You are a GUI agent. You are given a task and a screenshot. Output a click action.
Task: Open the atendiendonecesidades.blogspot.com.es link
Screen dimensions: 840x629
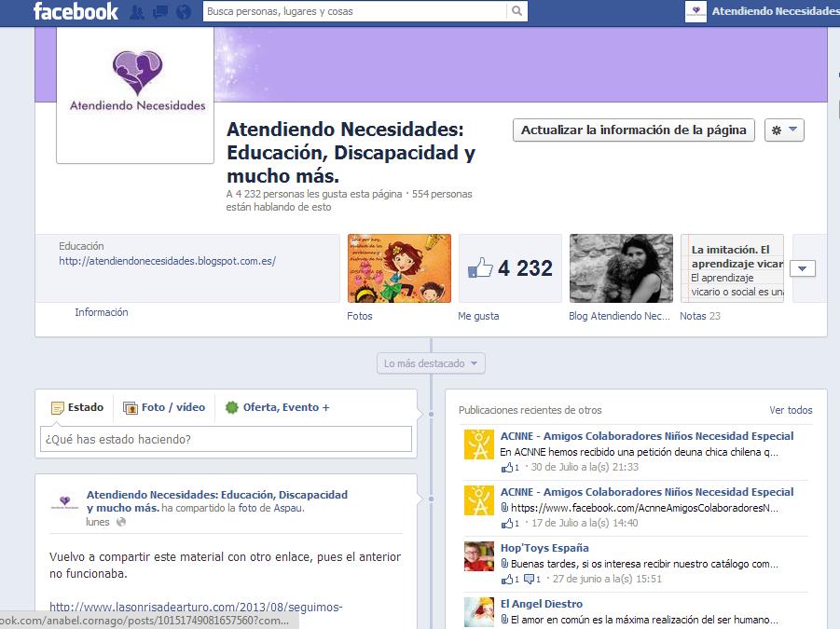[167, 261]
